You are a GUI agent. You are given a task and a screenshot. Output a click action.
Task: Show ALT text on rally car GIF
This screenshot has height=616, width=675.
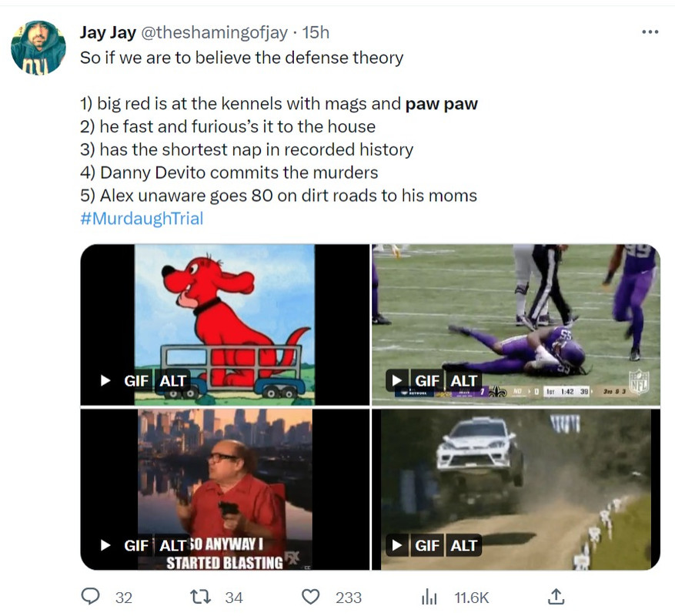463,546
